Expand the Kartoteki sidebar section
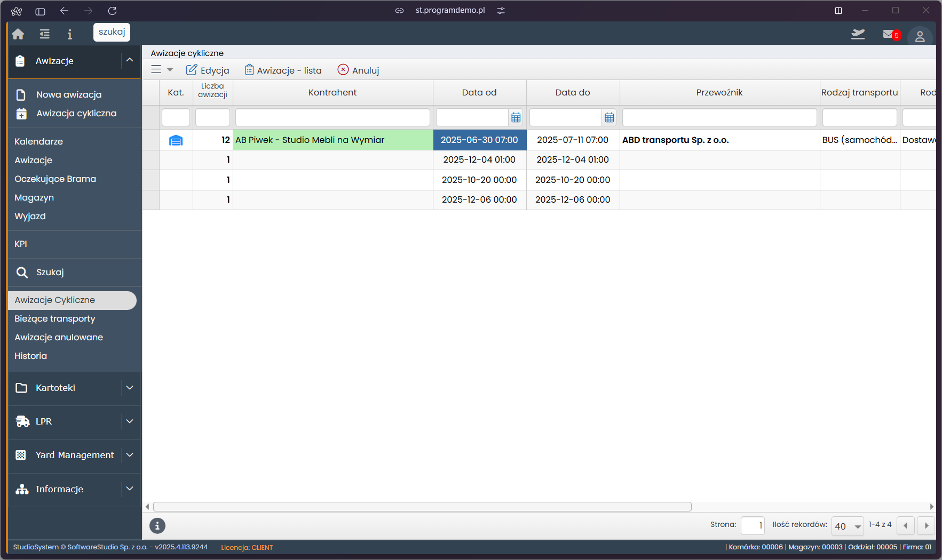The image size is (942, 560). [129, 388]
